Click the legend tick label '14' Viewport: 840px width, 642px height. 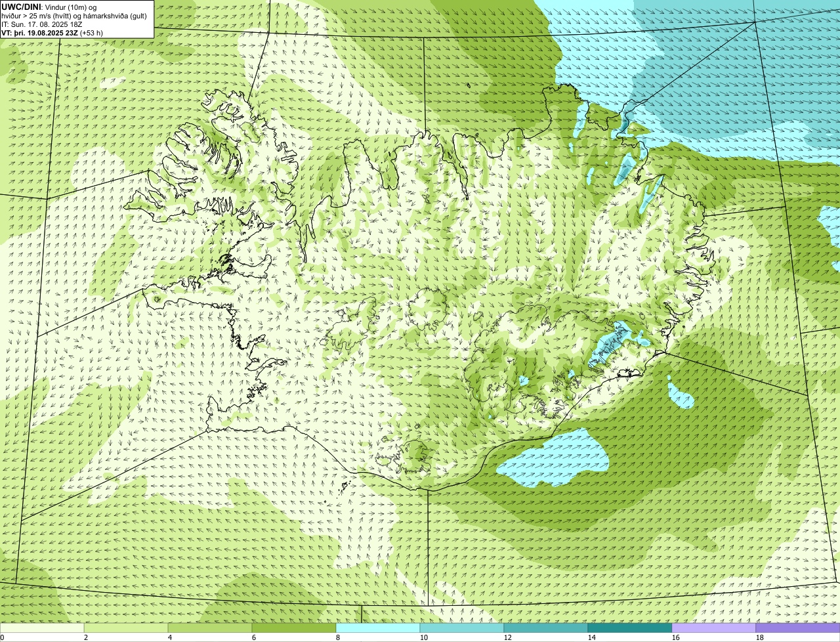592,637
